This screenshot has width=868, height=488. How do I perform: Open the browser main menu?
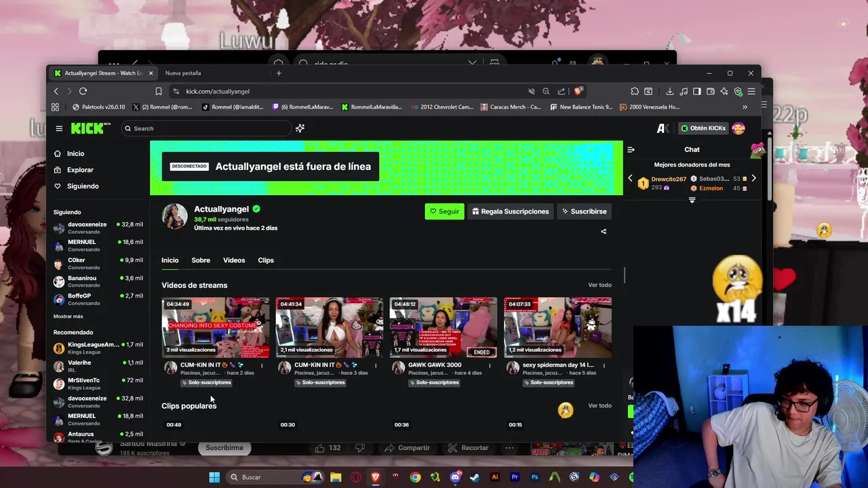tap(751, 91)
